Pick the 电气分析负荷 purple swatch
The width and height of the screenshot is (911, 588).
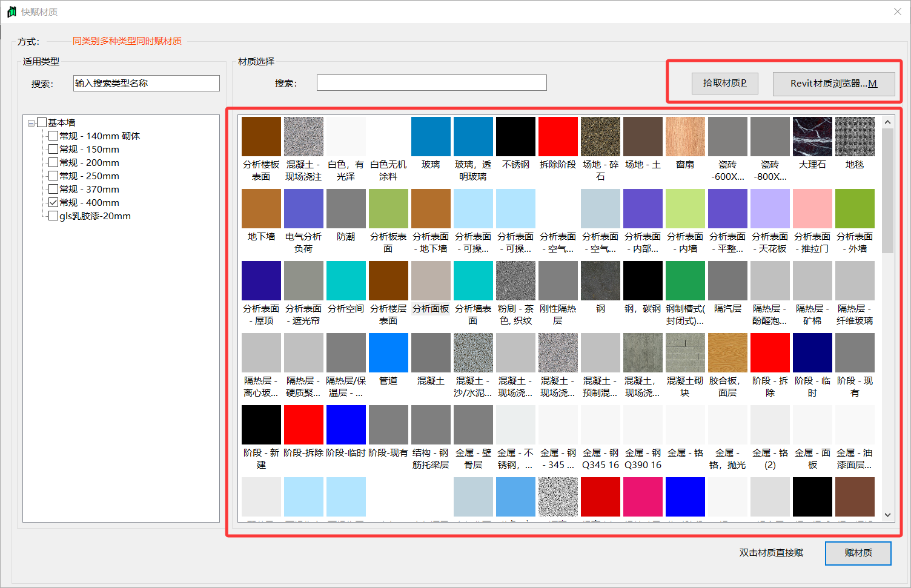tap(303, 209)
